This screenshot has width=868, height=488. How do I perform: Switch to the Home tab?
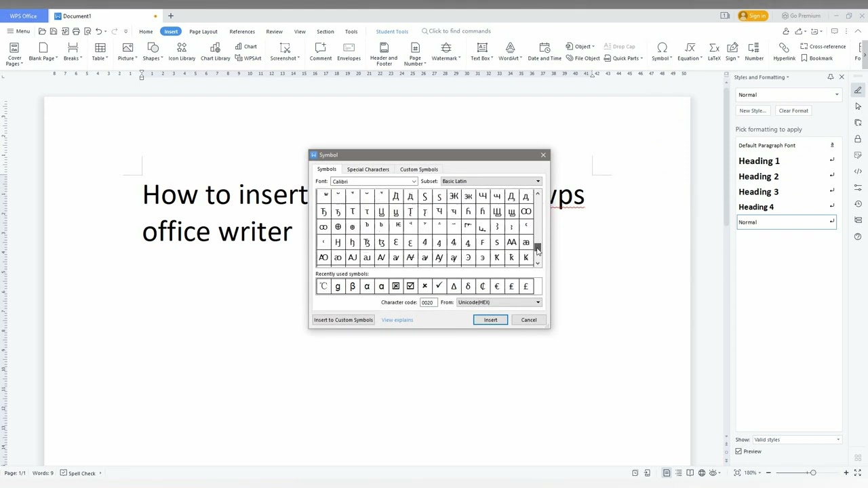[146, 31]
